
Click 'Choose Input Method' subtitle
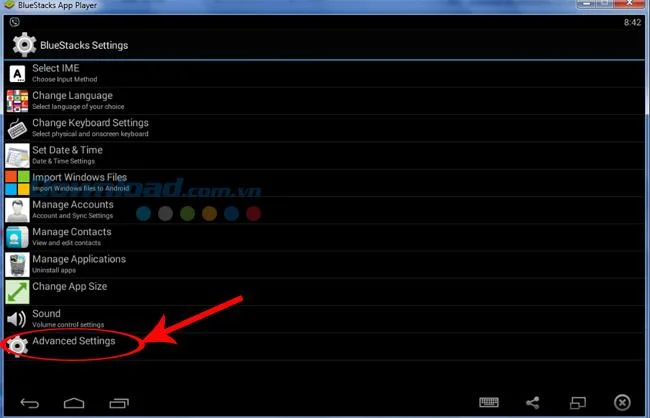click(x=65, y=79)
